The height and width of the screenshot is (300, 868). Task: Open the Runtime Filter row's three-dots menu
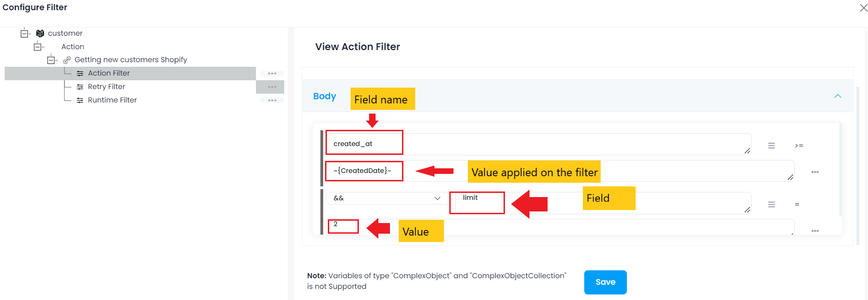(272, 100)
